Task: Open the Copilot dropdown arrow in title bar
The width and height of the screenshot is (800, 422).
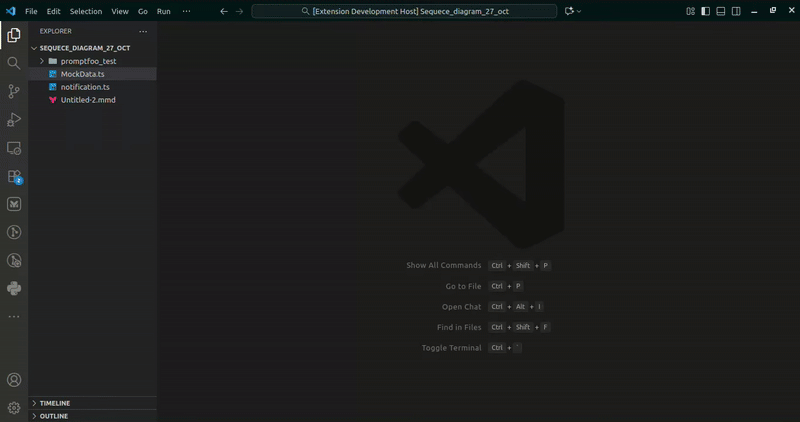Action: tap(579, 11)
